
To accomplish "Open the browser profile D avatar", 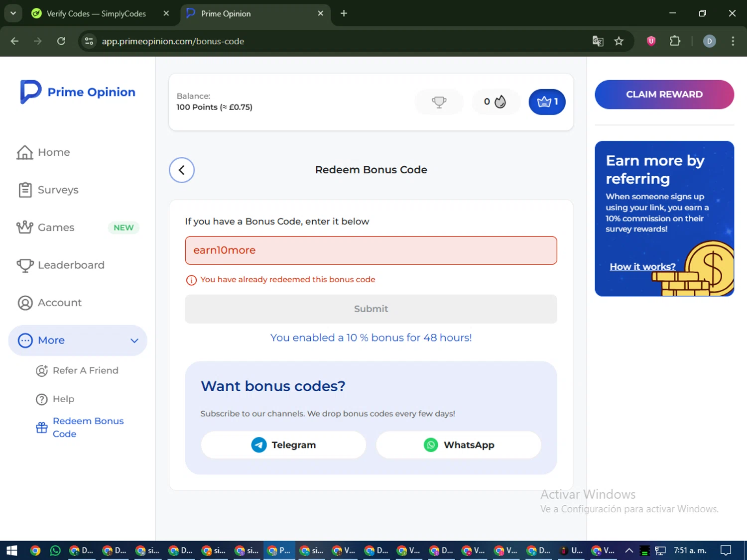I will click(709, 41).
